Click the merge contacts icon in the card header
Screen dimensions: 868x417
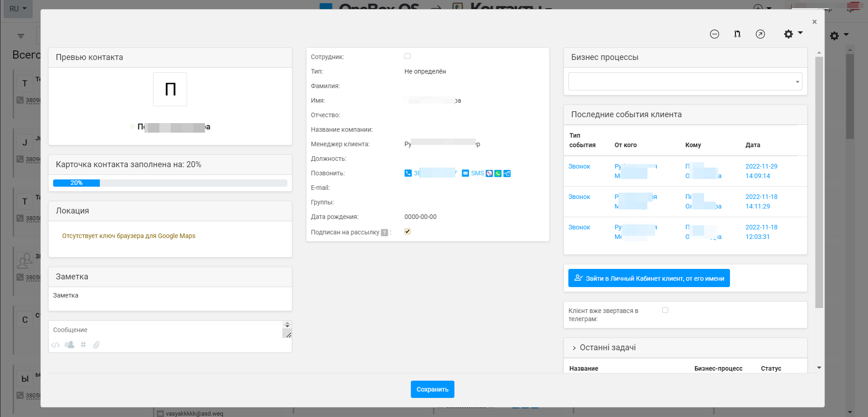(737, 34)
